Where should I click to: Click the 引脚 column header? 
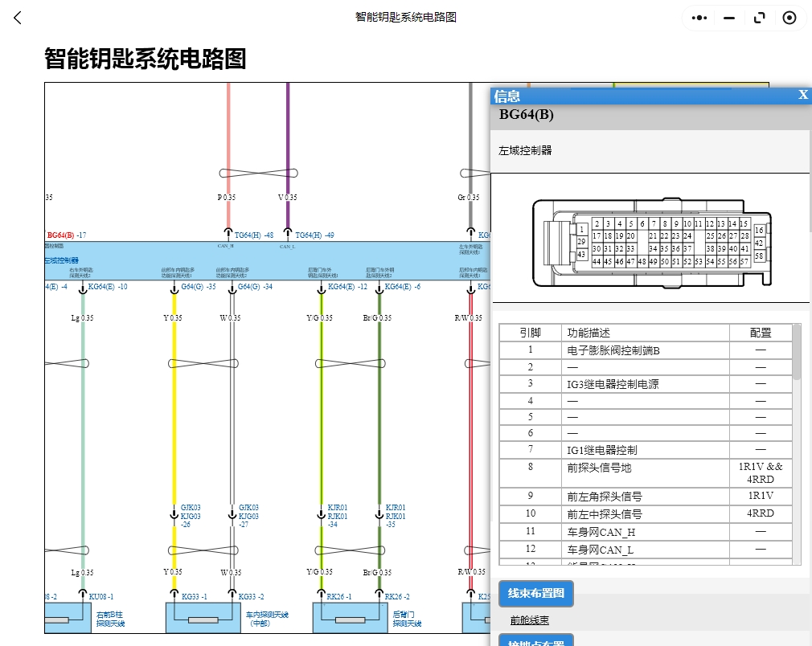(531, 333)
